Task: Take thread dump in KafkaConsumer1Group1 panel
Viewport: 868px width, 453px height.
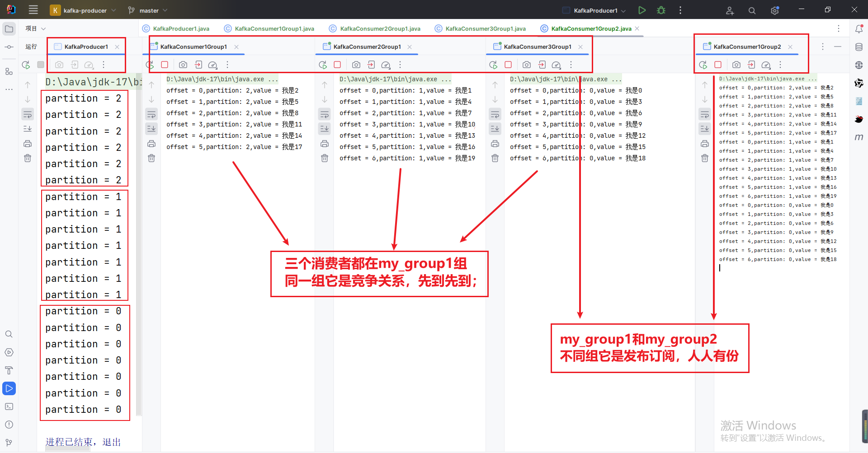Action: pyautogui.click(x=183, y=65)
